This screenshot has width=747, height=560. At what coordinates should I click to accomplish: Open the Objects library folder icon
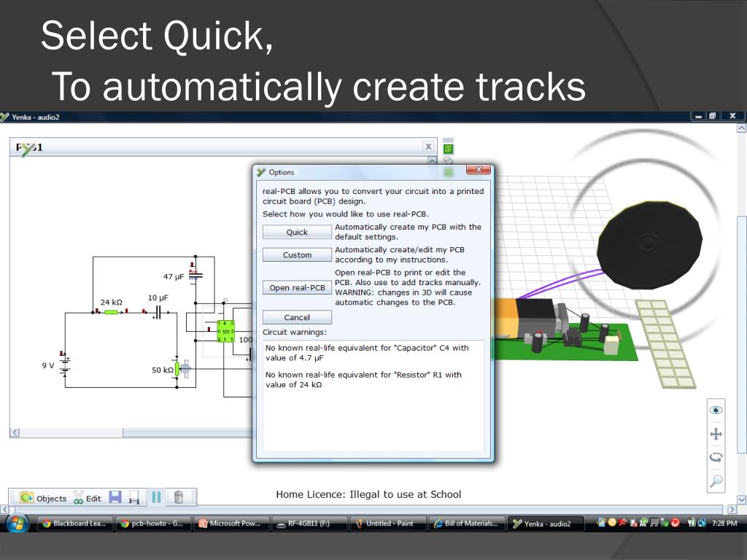pos(27,497)
